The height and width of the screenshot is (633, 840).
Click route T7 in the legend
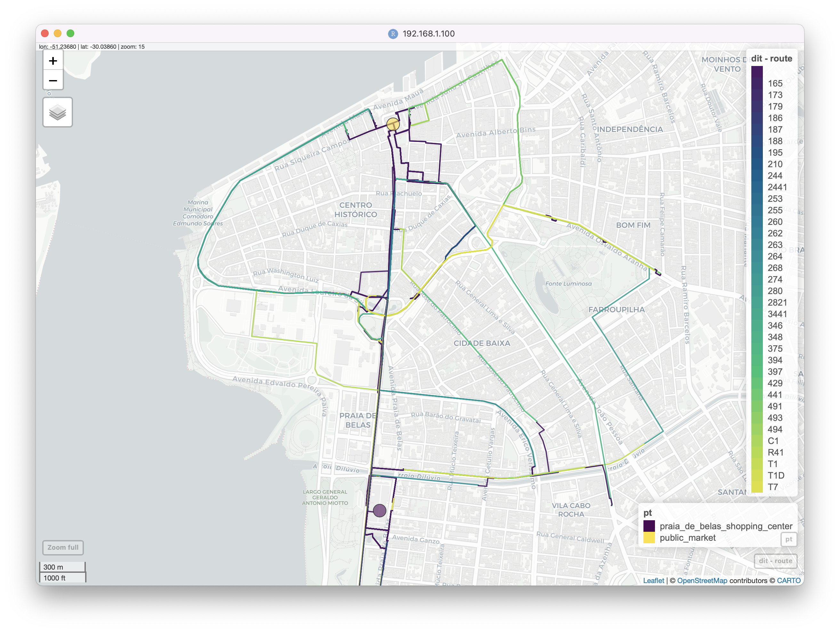[773, 487]
